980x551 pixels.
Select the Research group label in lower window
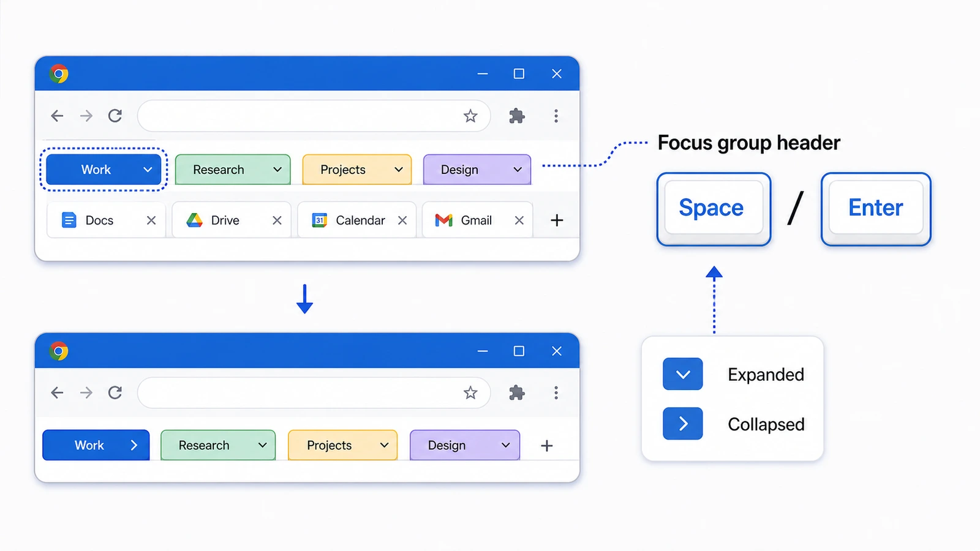204,445
